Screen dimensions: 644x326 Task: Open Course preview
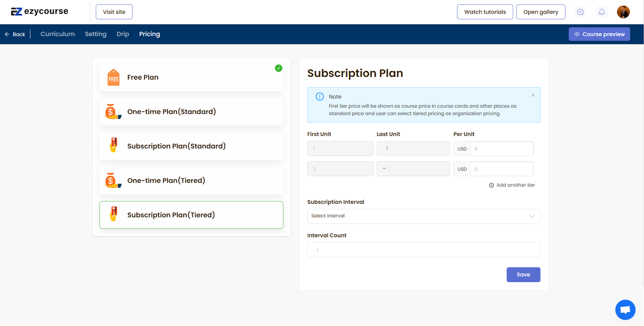tap(599, 34)
